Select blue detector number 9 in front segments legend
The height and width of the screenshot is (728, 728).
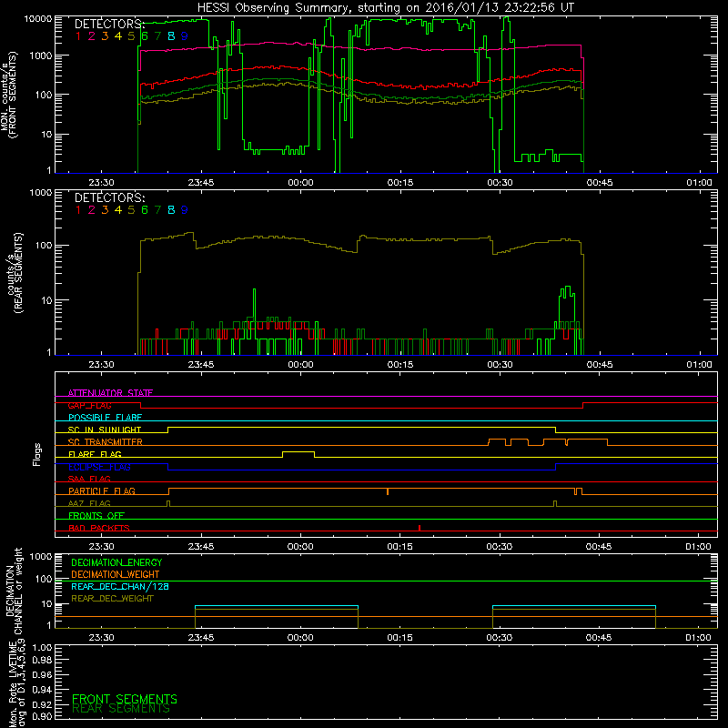coord(185,36)
